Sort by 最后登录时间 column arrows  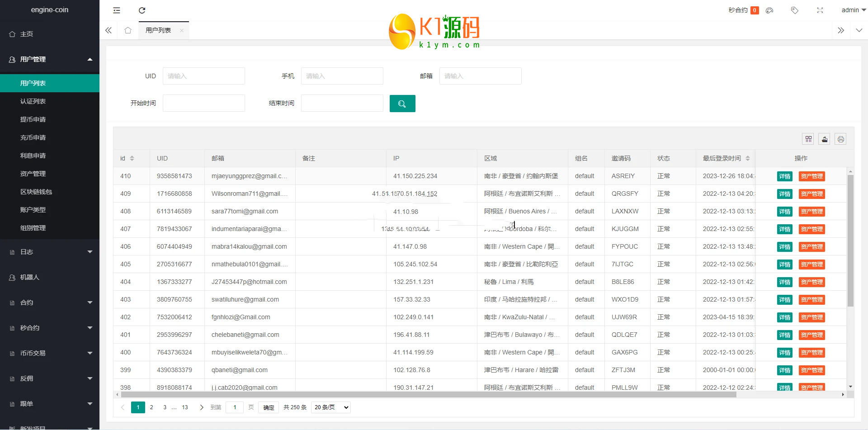(748, 158)
